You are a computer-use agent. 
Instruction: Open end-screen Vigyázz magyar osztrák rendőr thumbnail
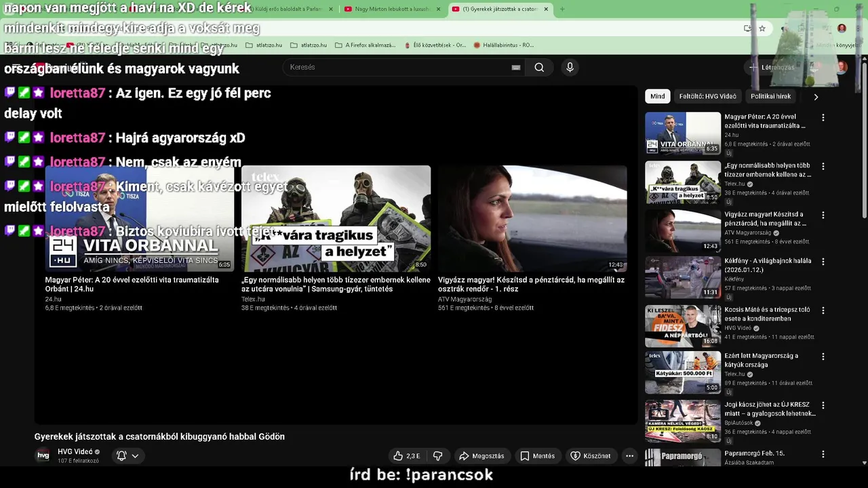click(532, 219)
